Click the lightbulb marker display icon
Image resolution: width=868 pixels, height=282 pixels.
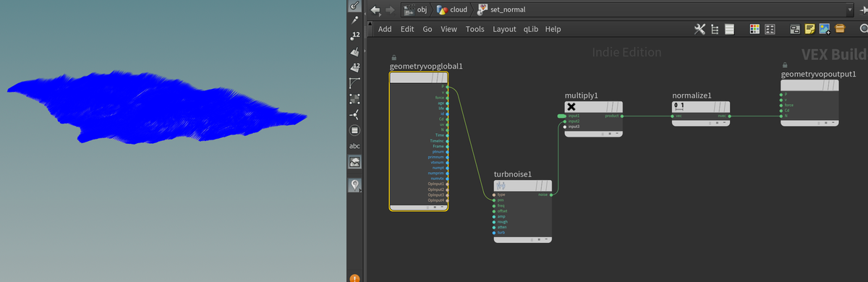click(x=354, y=185)
